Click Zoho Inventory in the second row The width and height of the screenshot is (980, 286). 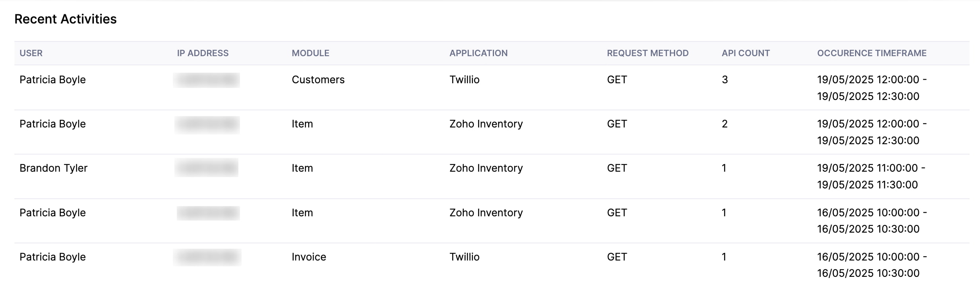tap(486, 124)
